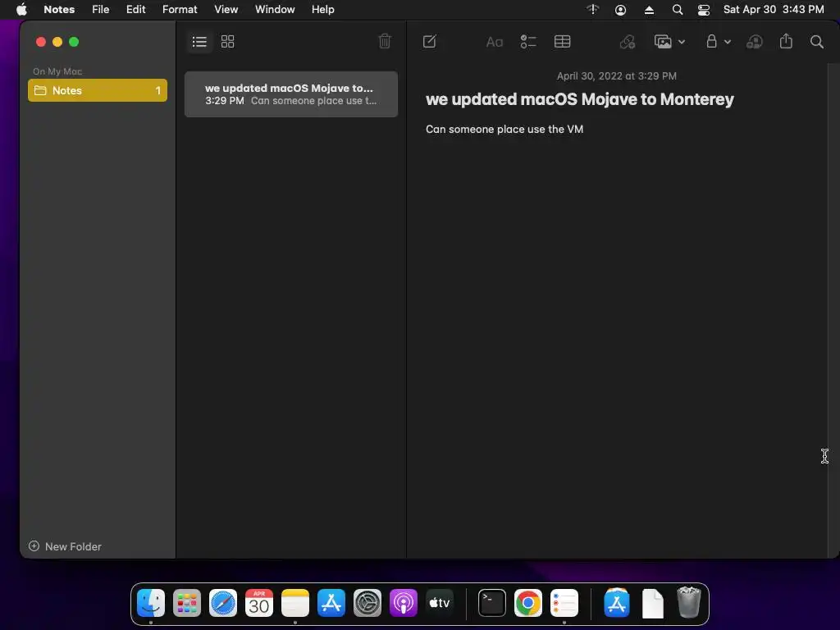Open System Preferences from the Dock
The height and width of the screenshot is (630, 840).
pos(367,603)
